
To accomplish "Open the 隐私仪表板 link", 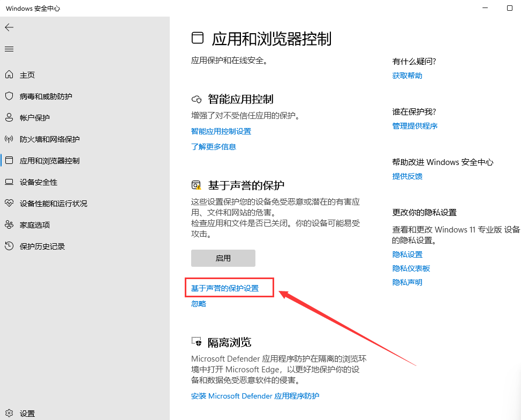I will coord(411,268).
